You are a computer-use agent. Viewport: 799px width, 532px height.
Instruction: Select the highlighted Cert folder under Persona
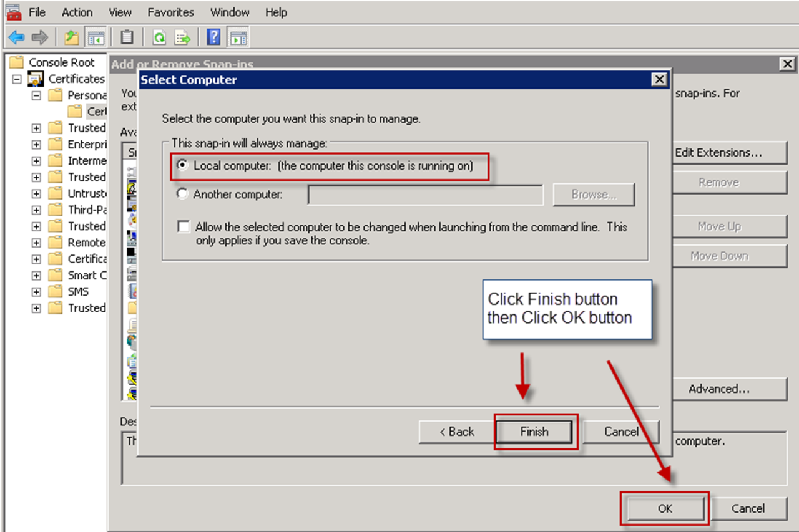pos(87,112)
